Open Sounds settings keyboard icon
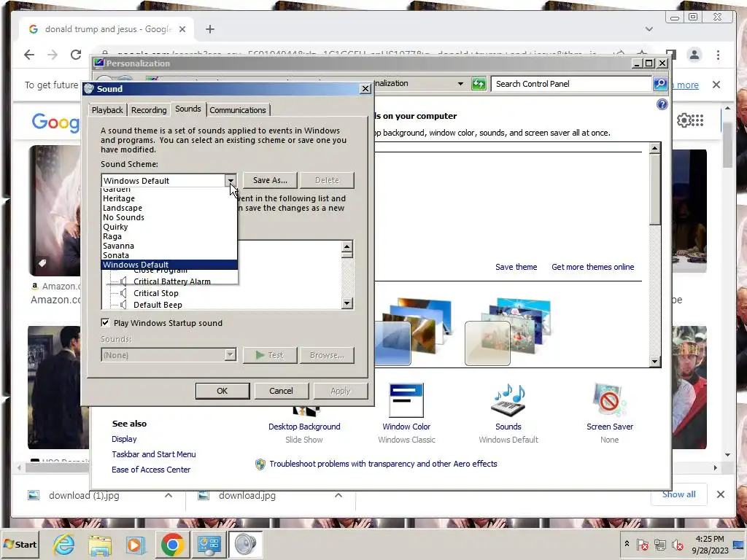 point(508,400)
